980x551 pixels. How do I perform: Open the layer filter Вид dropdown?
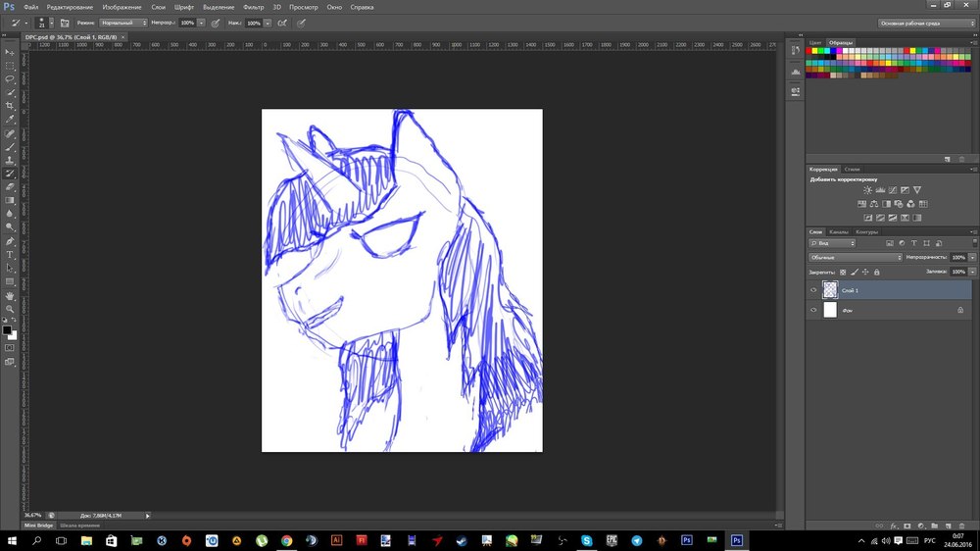pyautogui.click(x=832, y=243)
